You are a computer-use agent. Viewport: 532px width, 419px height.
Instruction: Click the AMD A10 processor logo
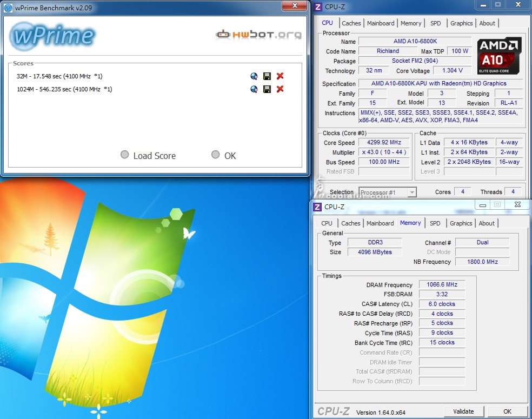[x=498, y=56]
